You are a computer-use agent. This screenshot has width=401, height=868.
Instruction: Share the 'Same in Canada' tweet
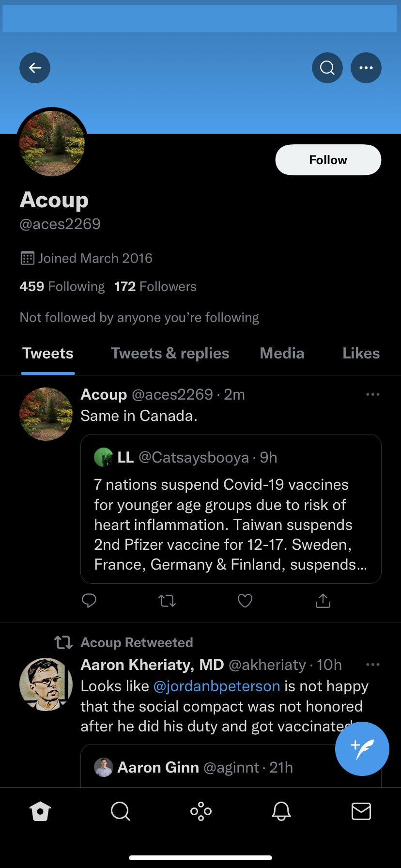click(323, 601)
